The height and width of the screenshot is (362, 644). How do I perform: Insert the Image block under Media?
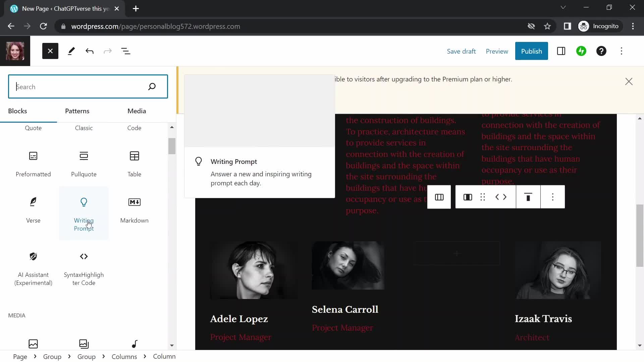coord(33,344)
